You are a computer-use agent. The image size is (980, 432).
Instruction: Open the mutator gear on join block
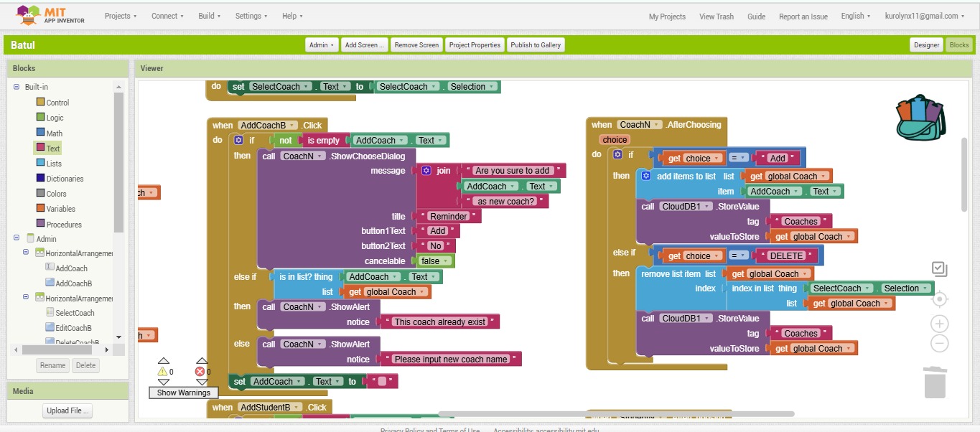point(426,171)
